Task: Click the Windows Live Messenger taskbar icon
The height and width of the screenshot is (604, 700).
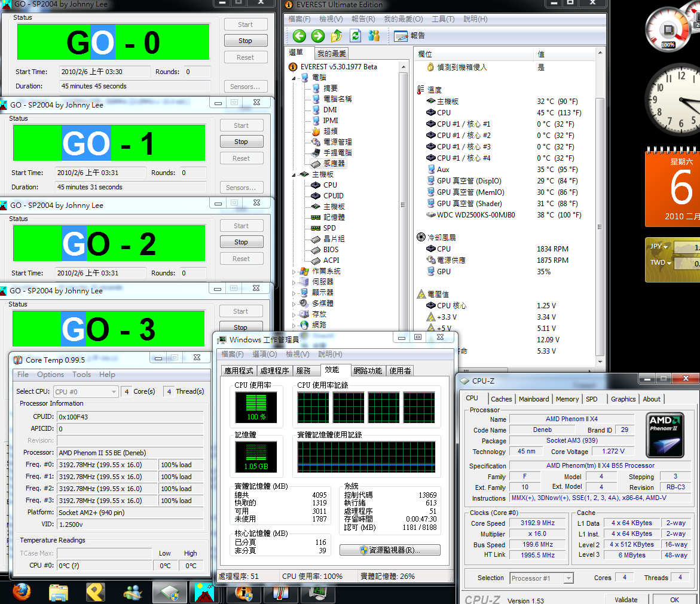Action: (x=133, y=593)
